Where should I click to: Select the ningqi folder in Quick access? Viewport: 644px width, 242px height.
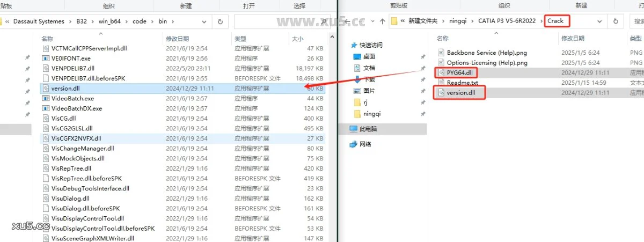(x=372, y=114)
